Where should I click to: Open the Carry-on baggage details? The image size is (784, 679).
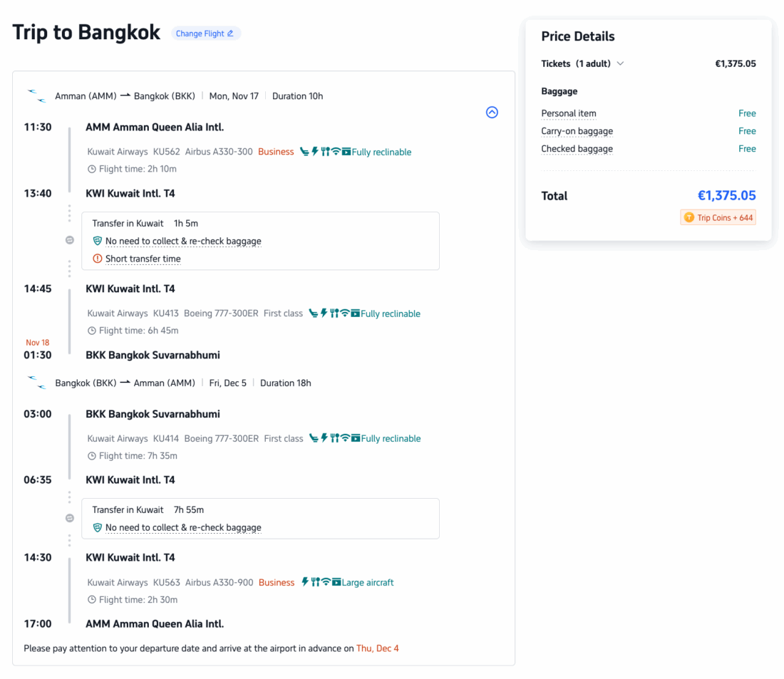click(577, 131)
